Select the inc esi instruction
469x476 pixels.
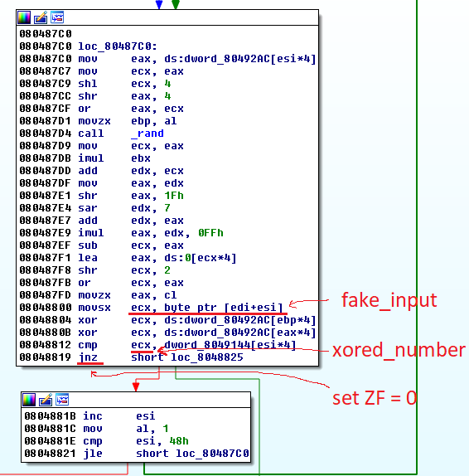(89, 416)
